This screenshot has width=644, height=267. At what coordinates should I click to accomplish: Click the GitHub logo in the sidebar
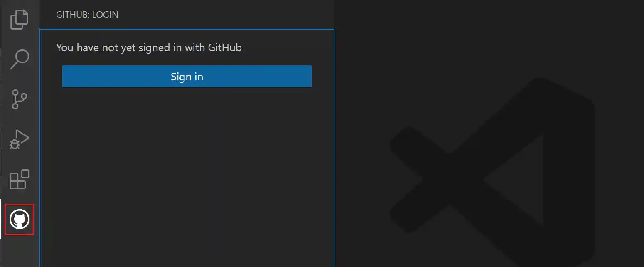pyautogui.click(x=19, y=220)
